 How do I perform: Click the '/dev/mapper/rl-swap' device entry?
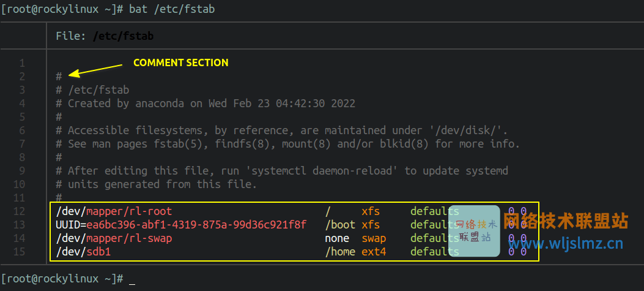coord(114,238)
